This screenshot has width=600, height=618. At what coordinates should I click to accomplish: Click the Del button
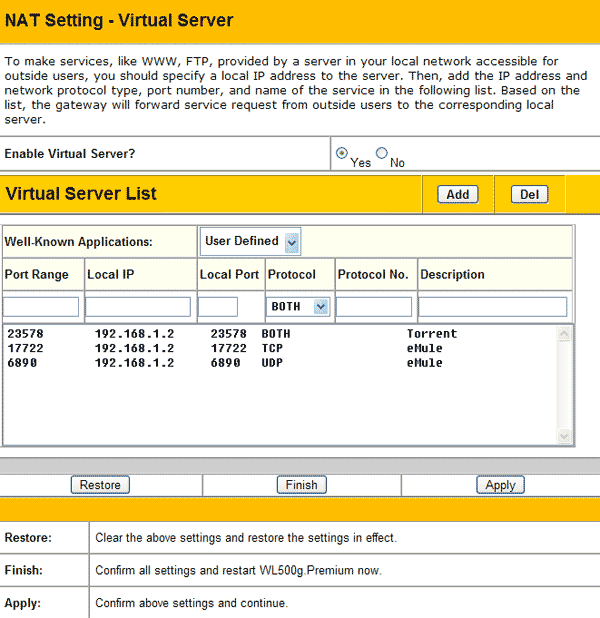529,195
